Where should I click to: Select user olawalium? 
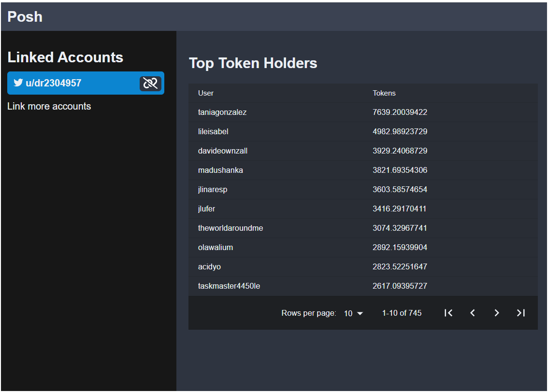216,248
